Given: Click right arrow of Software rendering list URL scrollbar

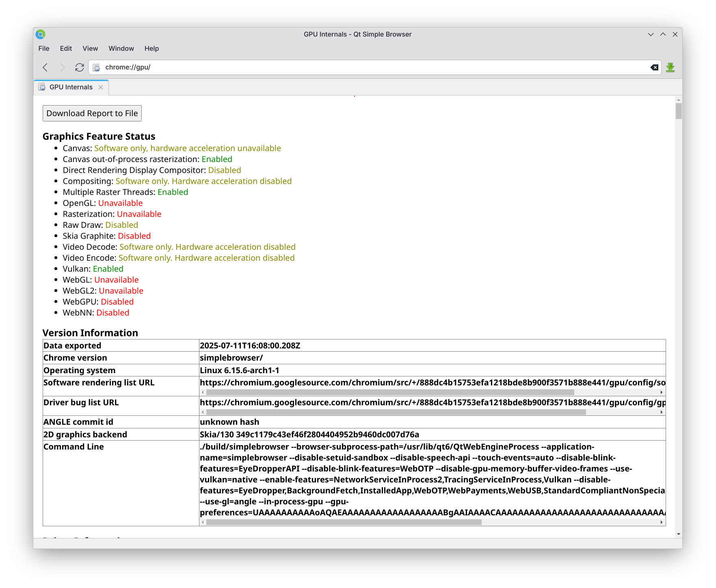Looking at the screenshot, I should coord(662,392).
